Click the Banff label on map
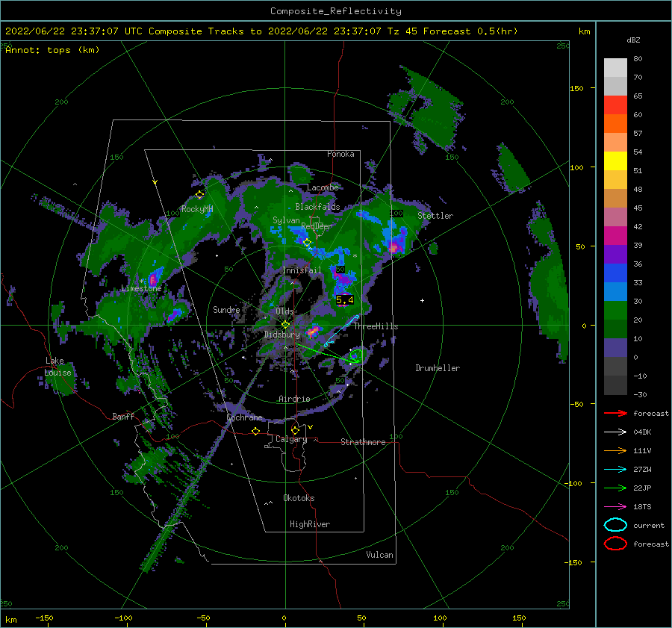 tap(123, 416)
